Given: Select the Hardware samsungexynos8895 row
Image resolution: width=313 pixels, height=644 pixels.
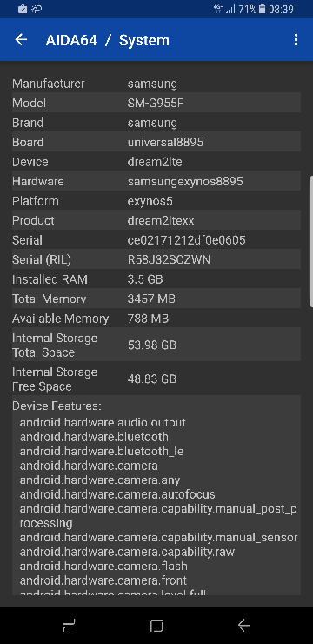Looking at the screenshot, I should pos(156,181).
